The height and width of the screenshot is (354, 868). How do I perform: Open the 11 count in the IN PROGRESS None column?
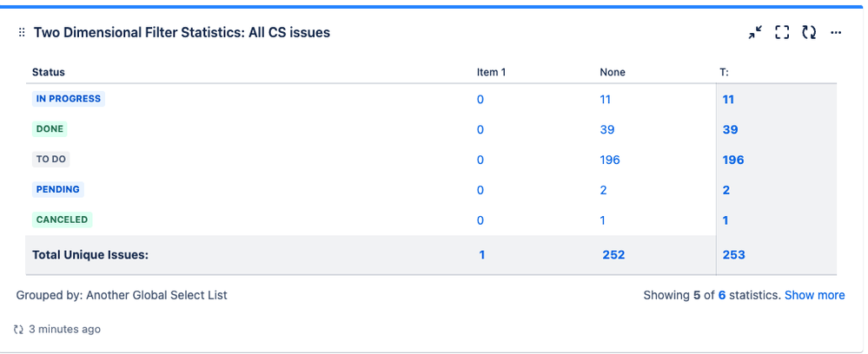(x=605, y=100)
